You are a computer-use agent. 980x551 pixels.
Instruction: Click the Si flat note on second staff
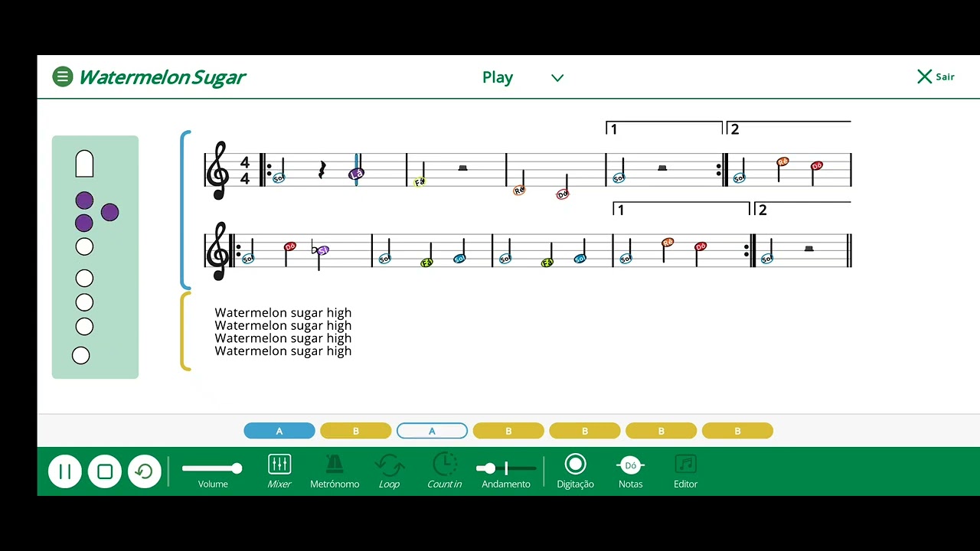322,250
